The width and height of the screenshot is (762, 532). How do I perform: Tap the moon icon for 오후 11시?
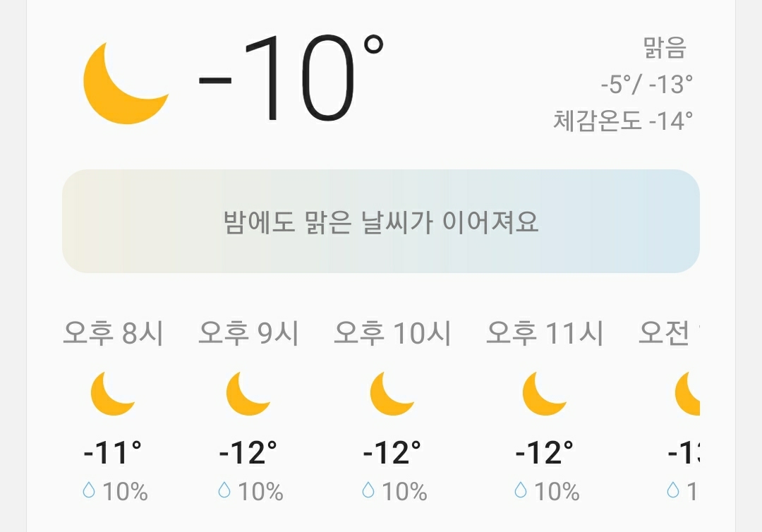[543, 394]
